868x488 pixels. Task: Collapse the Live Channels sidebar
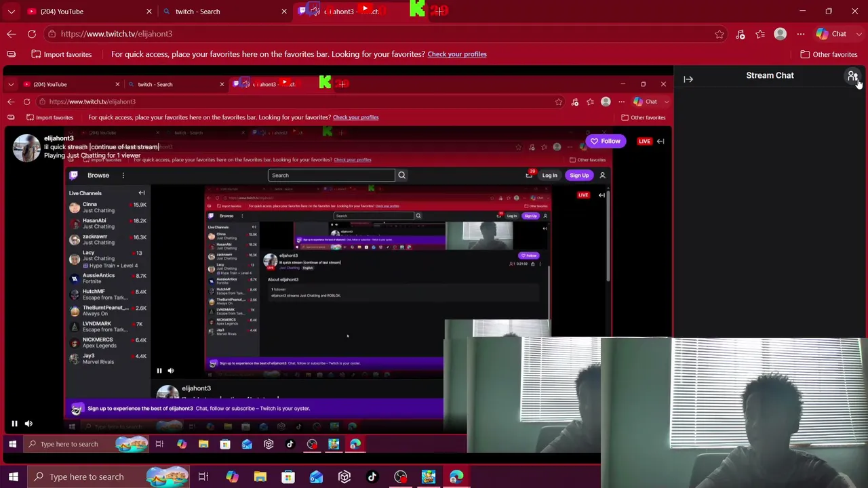pos(142,193)
